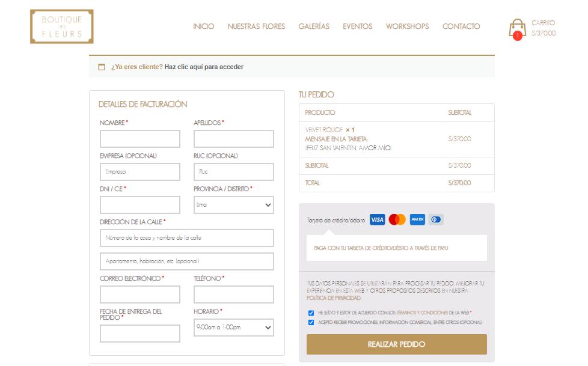Open the Provincia / Distrito dropdown

[234, 205]
